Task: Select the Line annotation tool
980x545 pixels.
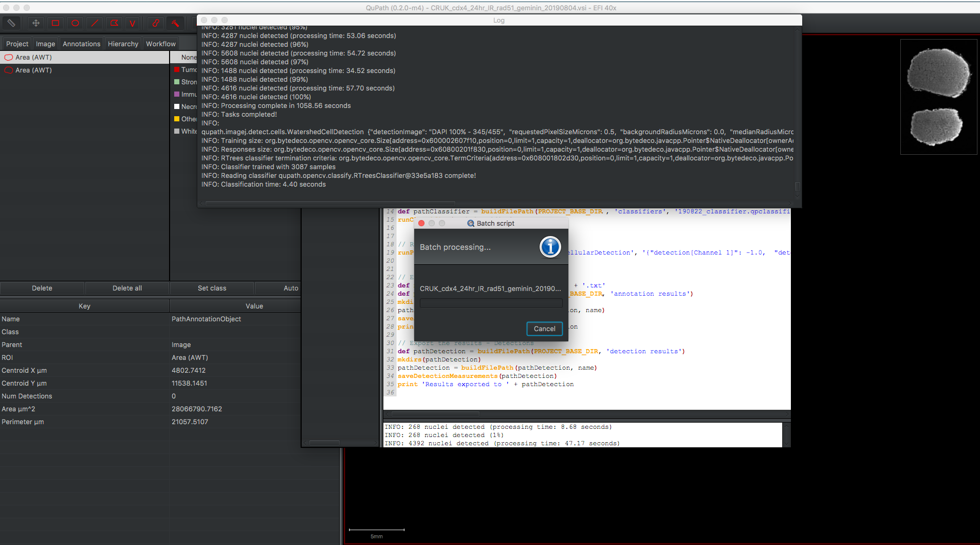Action: pos(95,23)
